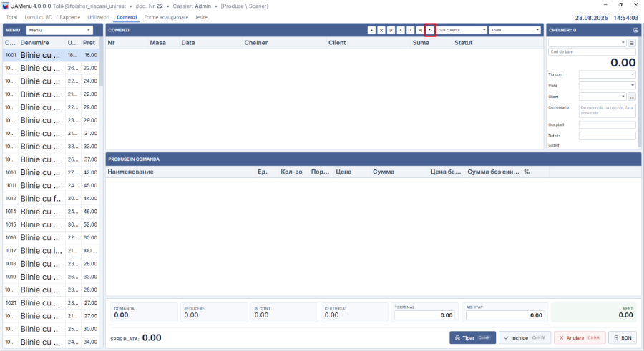Click the UAMenu app logo icon
Screen dimensions: 644x351
point(5,6)
